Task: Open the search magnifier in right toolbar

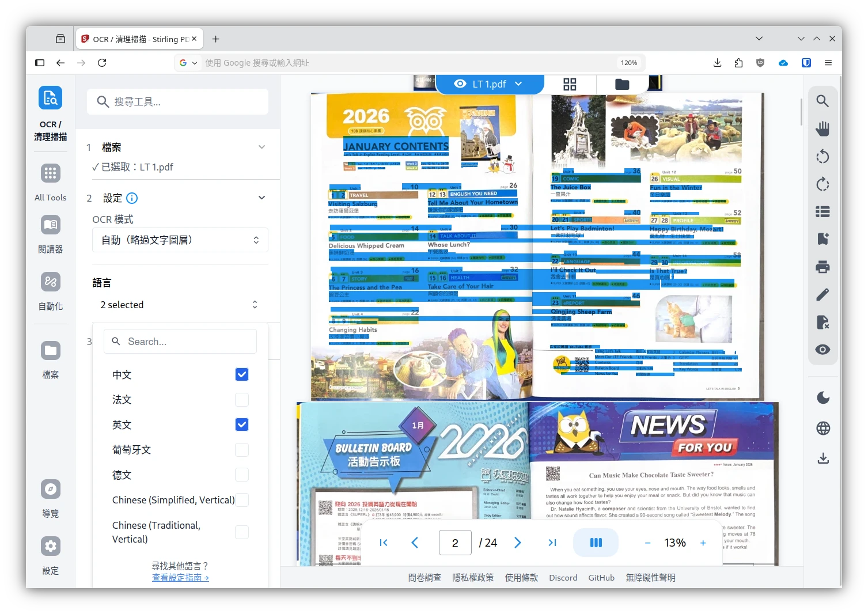Action: [822, 101]
